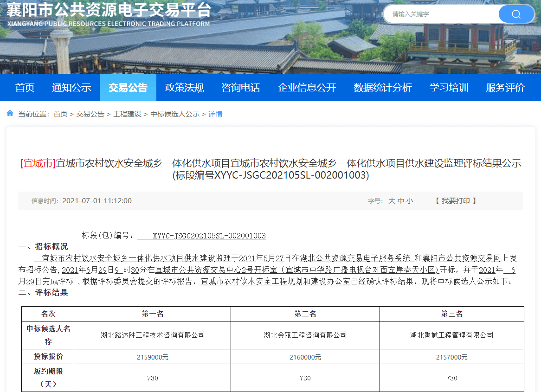This screenshot has height=392, width=541.
Task: Click the home icon in breadcrumb
Action: coord(10,113)
